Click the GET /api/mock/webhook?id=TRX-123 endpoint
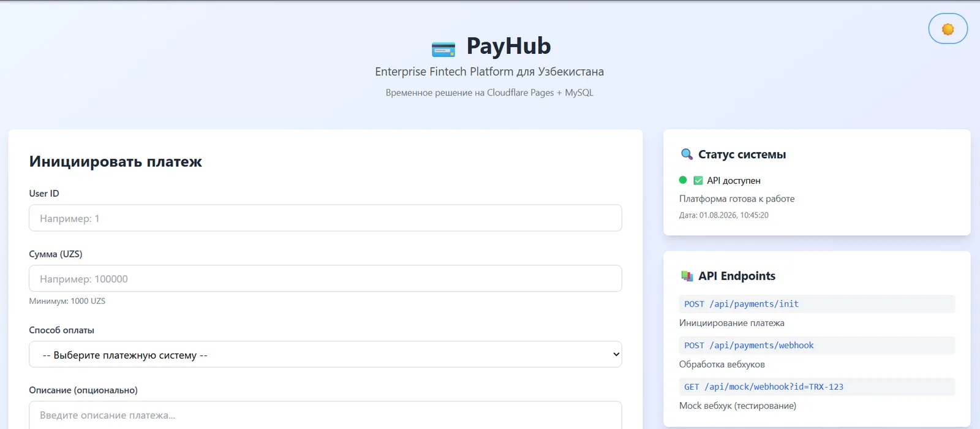This screenshot has width=980, height=429. tap(817, 387)
